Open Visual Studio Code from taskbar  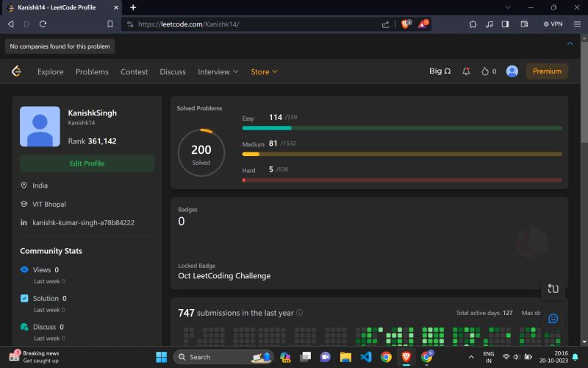(x=365, y=357)
